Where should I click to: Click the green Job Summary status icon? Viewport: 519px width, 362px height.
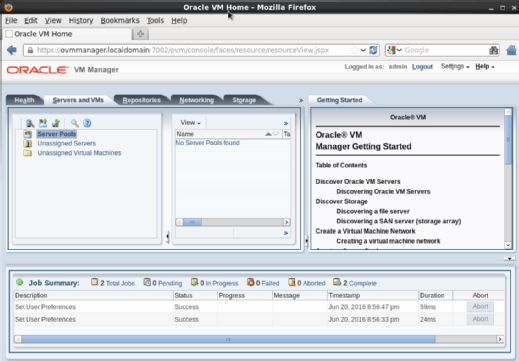point(20,282)
